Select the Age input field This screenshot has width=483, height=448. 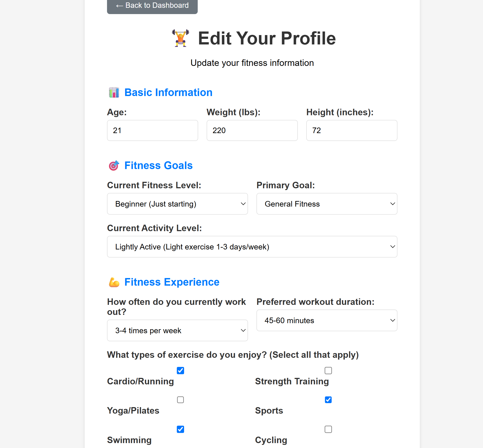(x=152, y=130)
